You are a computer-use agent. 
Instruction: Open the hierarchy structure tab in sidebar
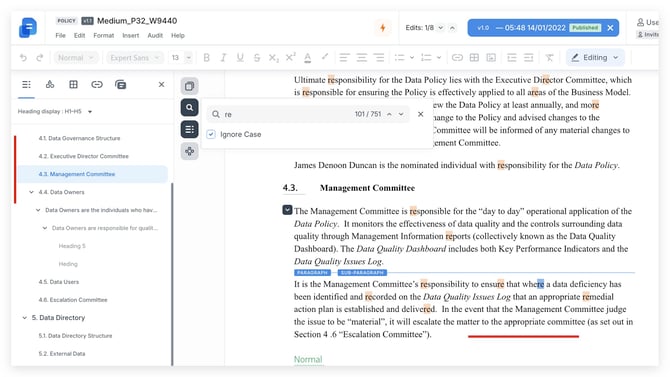(x=50, y=85)
